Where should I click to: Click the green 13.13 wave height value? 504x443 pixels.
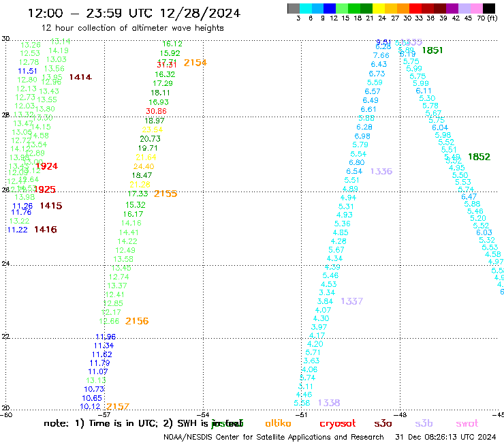coord(96,380)
